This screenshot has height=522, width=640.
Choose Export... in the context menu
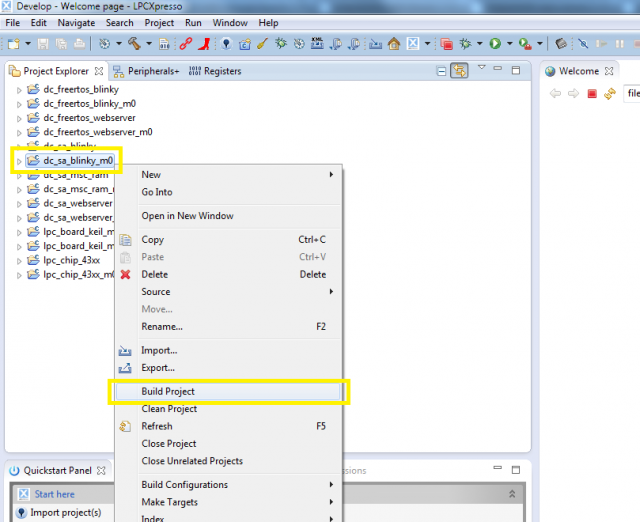pyautogui.click(x=228, y=368)
